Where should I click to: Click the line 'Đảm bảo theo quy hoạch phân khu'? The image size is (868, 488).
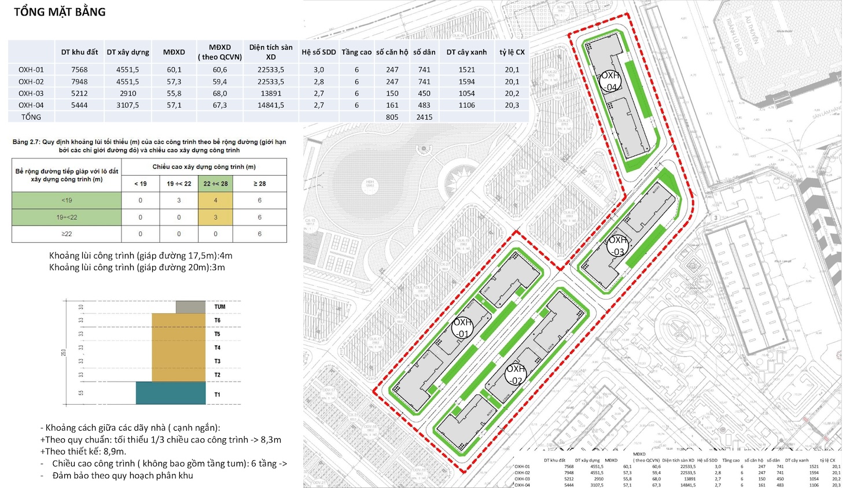point(123,475)
